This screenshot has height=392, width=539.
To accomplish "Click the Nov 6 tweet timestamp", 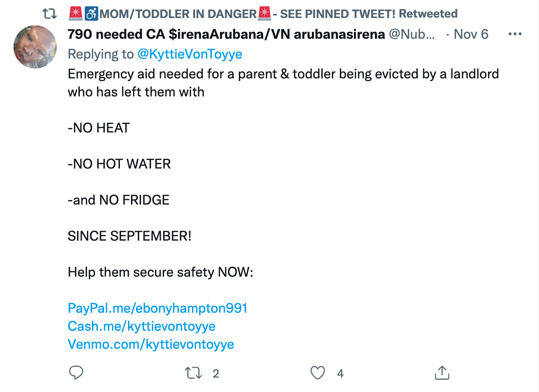I will point(471,34).
